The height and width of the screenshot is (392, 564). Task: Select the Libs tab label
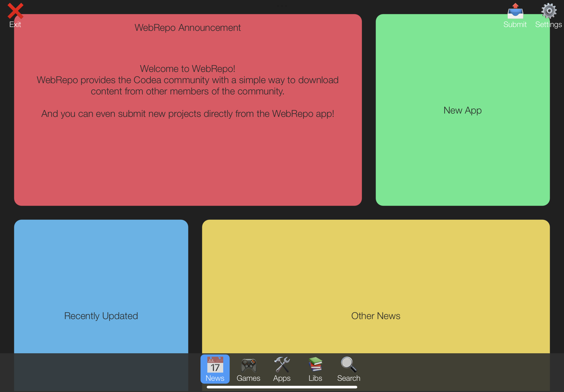pos(315,378)
